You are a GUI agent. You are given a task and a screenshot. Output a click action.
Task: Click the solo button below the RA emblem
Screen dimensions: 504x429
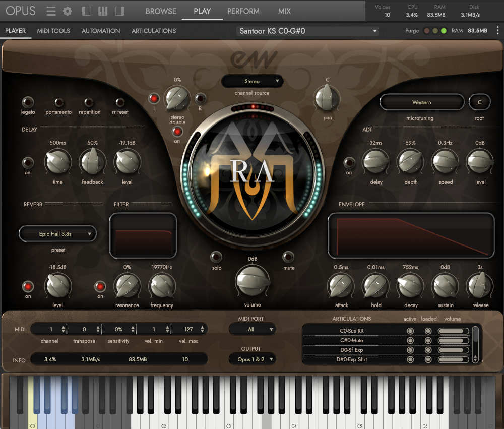click(216, 257)
